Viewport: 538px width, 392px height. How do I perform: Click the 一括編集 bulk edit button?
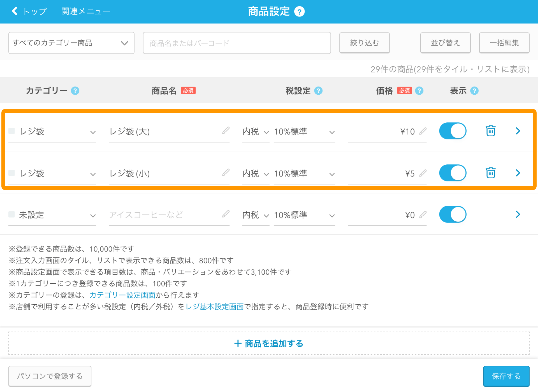click(504, 43)
